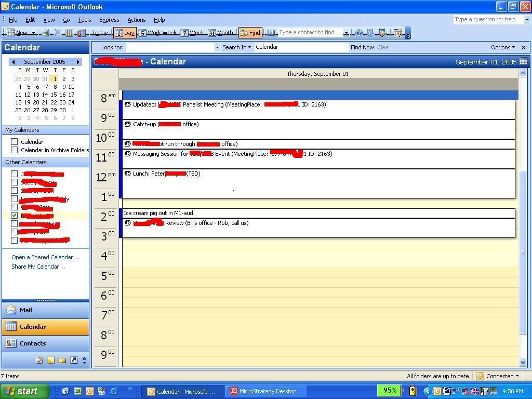Screen dimensions: 532x399
Task: Close the Find bar with X
Action: (523, 47)
